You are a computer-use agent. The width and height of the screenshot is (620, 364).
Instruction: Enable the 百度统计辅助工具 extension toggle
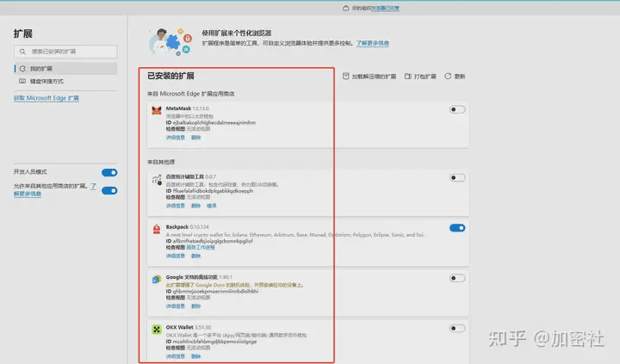[457, 178]
